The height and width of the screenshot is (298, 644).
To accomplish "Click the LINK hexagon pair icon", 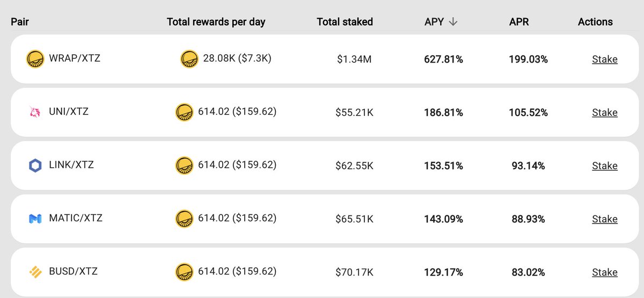I will [35, 166].
